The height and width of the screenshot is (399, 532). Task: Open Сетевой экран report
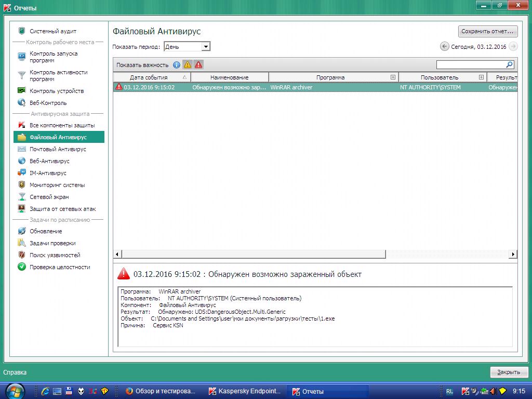pos(49,197)
